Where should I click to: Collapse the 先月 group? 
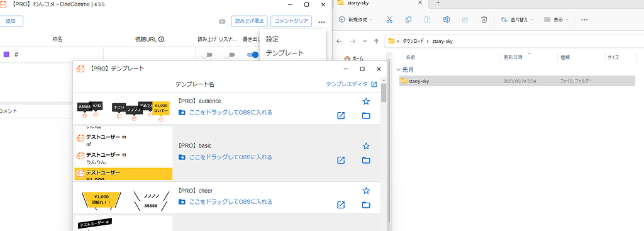[x=398, y=69]
